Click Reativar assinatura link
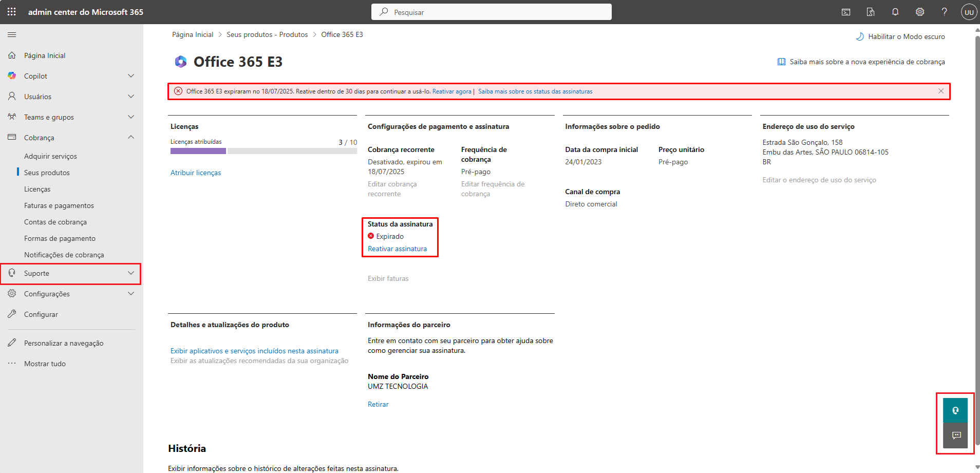Viewport: 980px width, 473px height. pyautogui.click(x=397, y=249)
